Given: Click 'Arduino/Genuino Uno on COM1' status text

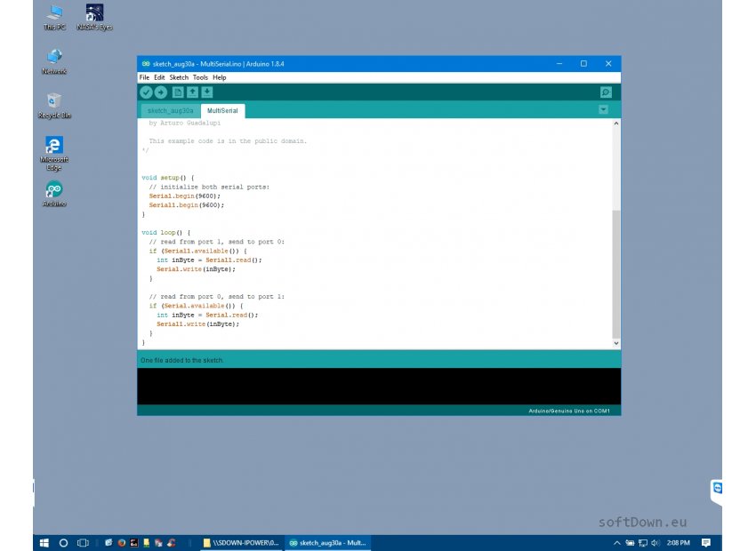Looking at the screenshot, I should point(569,411).
